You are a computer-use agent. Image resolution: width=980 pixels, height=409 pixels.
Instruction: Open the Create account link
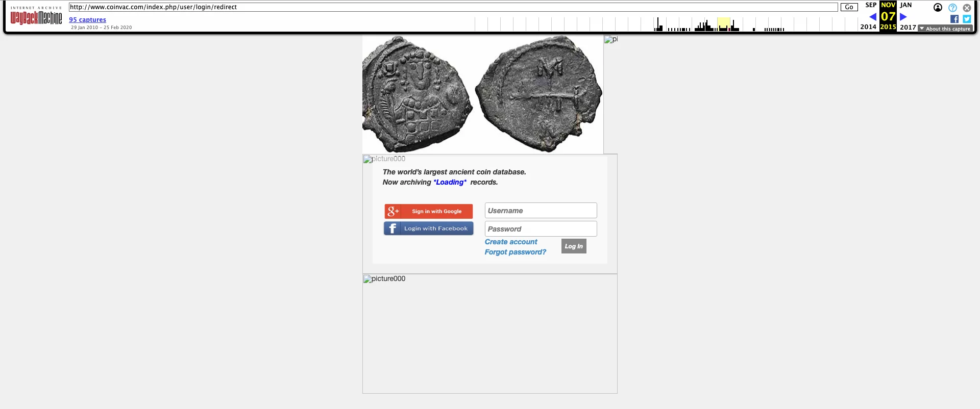tap(510, 242)
